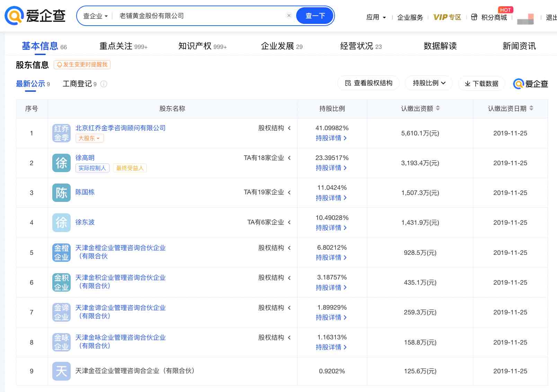This screenshot has width=557, height=392.
Task: Expand TA有18家企业 for 徐高明
Action: tap(267, 158)
